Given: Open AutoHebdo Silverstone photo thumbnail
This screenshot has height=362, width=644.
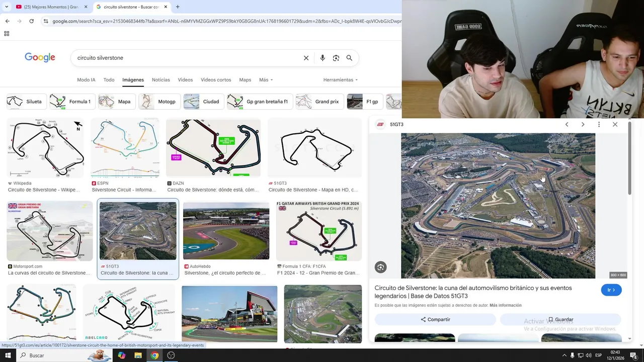Looking at the screenshot, I should [x=226, y=231].
